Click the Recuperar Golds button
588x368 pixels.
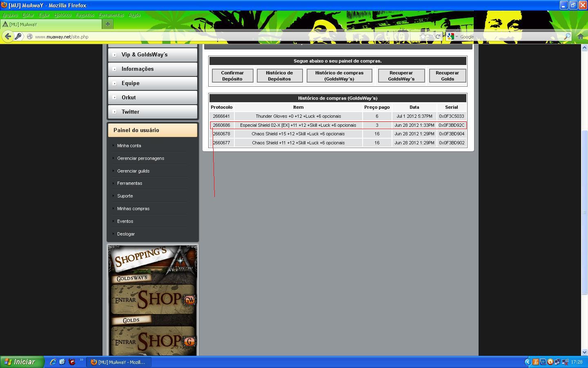coord(447,76)
